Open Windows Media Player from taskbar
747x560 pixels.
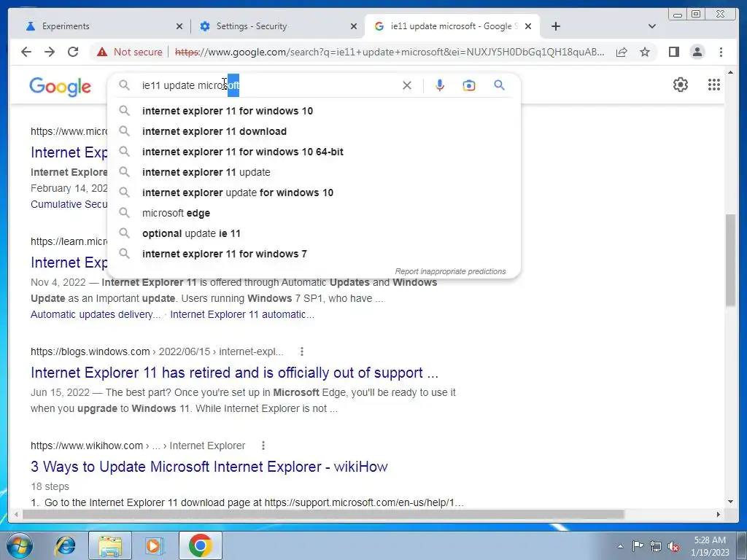(x=153, y=545)
